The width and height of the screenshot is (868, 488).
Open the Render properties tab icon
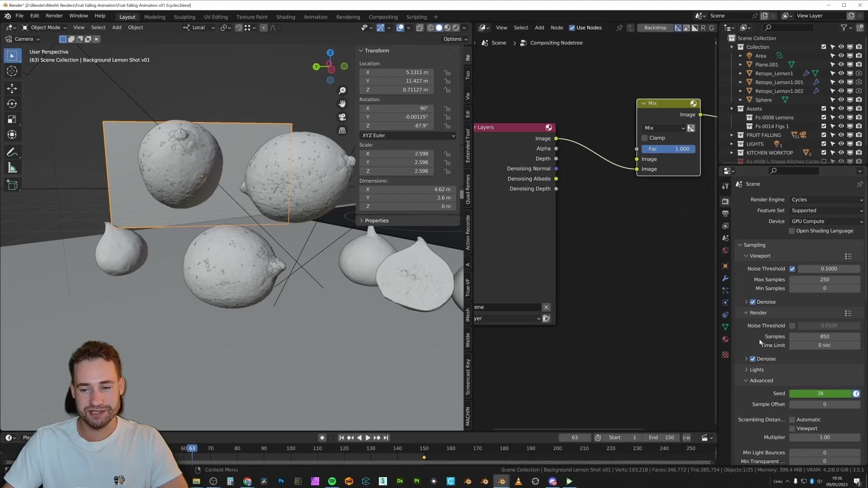tap(726, 201)
